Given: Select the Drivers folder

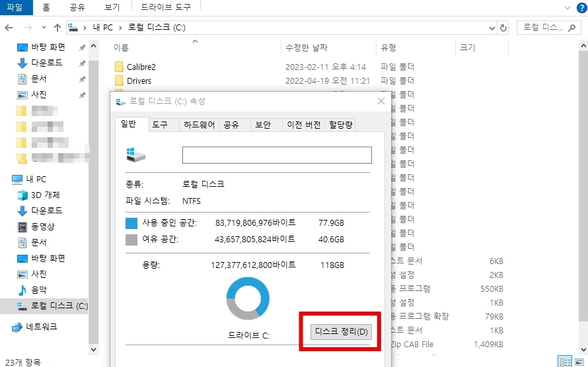Looking at the screenshot, I should [139, 81].
